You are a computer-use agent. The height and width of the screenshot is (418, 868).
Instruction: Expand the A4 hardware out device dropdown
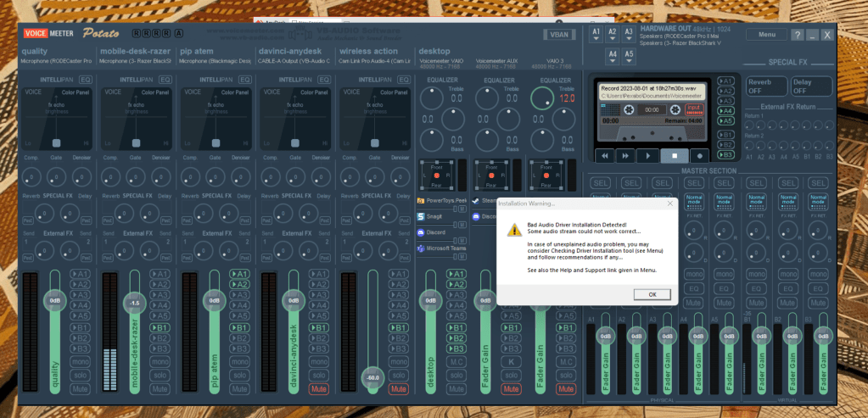coord(613,57)
